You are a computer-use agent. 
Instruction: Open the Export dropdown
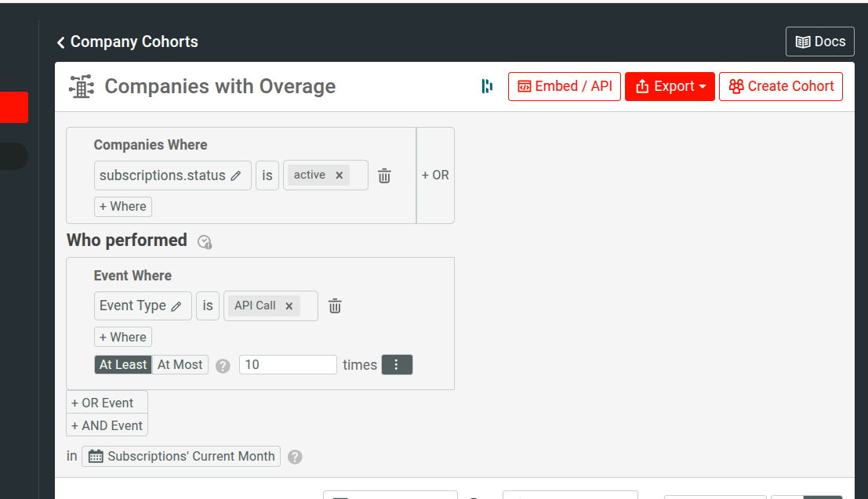coord(670,86)
